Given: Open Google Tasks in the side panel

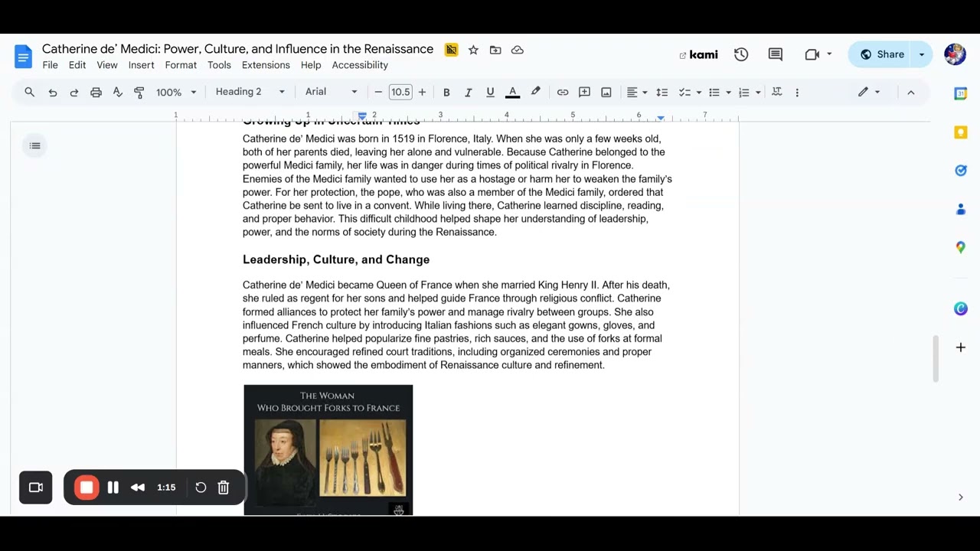Looking at the screenshot, I should pos(961,171).
